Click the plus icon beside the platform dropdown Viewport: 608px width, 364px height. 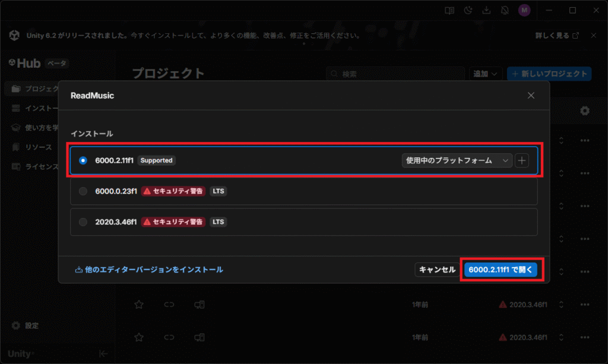pyautogui.click(x=522, y=160)
